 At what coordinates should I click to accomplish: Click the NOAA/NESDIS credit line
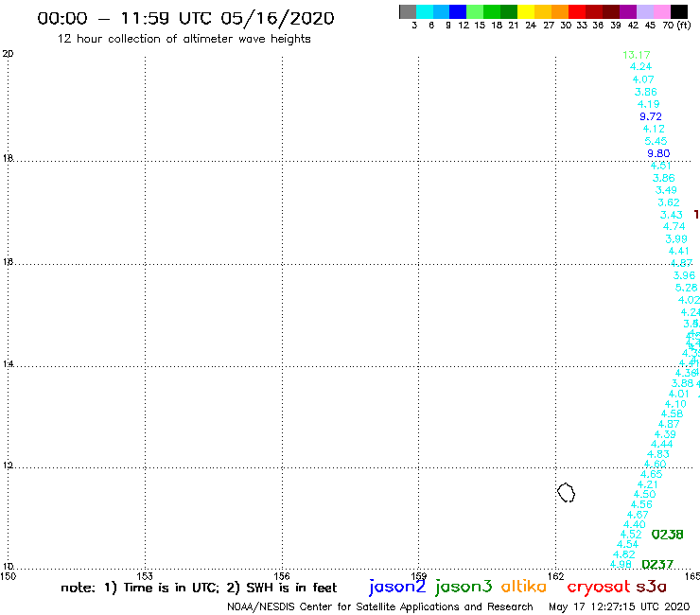click(x=380, y=607)
